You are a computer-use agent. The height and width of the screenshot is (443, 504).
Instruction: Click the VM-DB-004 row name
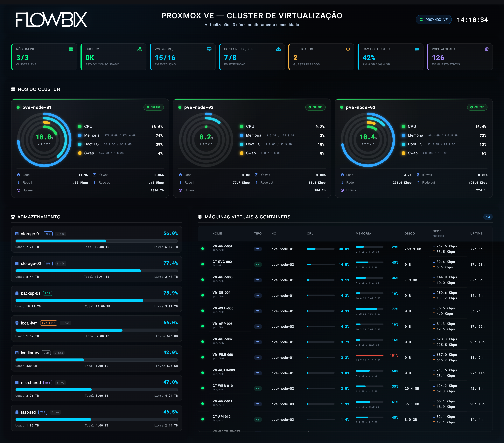(221, 293)
